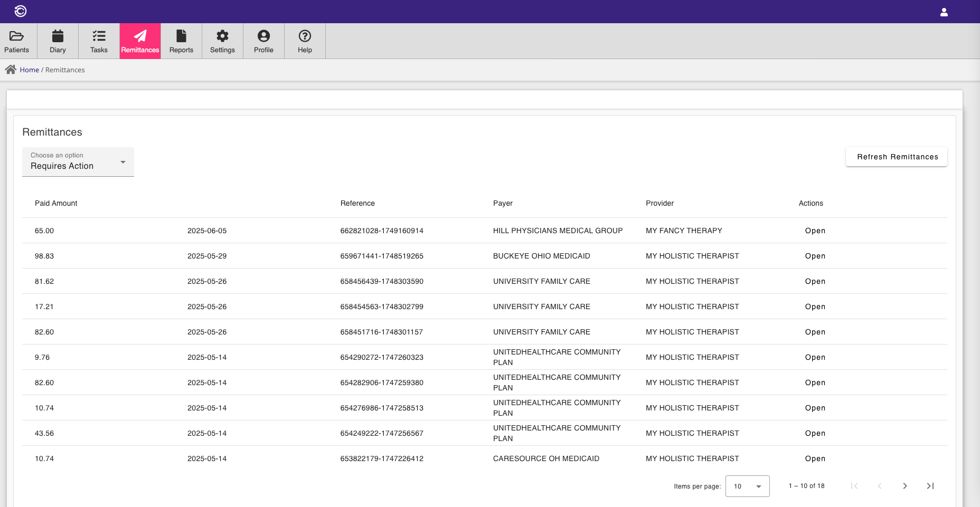Jump to last page of remittances
This screenshot has height=507, width=980.
[x=930, y=486]
